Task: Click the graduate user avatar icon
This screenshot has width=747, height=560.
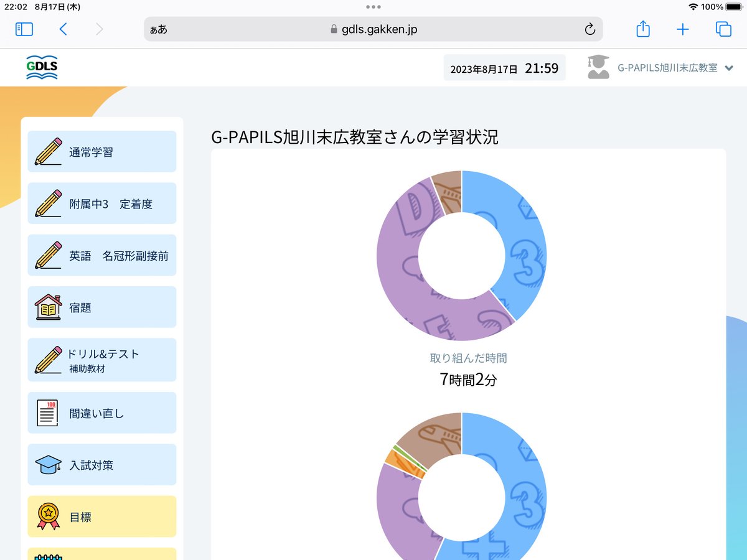Action: (598, 67)
